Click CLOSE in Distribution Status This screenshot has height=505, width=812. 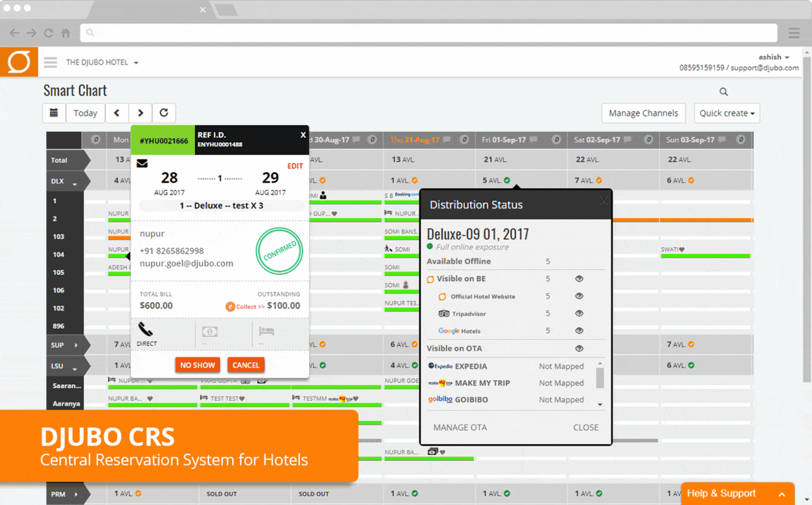tap(586, 427)
